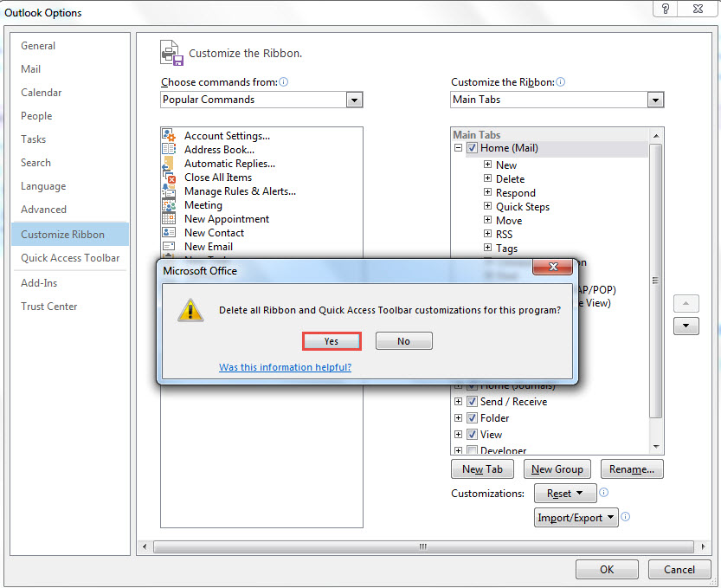The height and width of the screenshot is (588, 721).
Task: Expand the Respond group node
Action: (x=487, y=192)
